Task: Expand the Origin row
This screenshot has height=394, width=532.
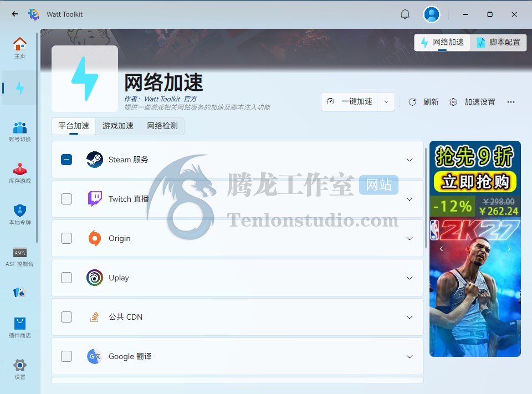Action: pyautogui.click(x=410, y=239)
